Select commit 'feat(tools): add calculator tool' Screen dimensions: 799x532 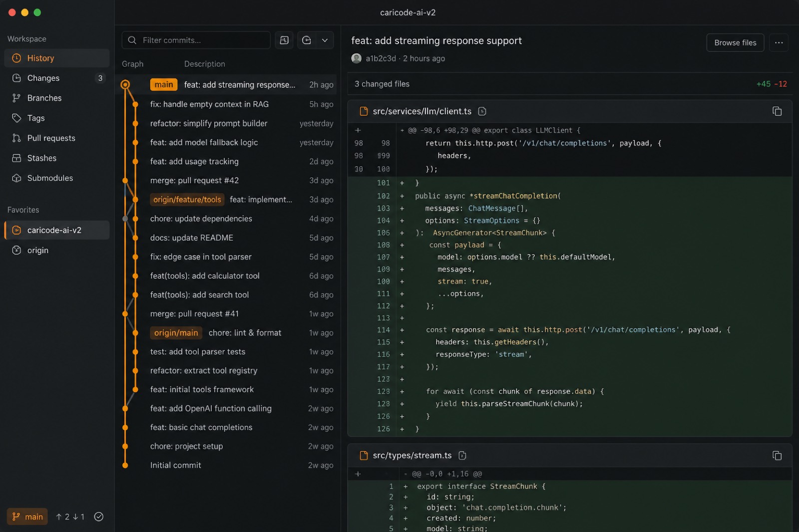(x=227, y=275)
